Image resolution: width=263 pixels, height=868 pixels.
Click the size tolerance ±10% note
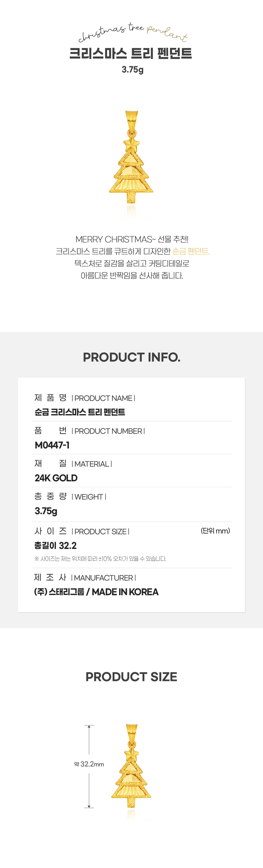click(x=100, y=559)
